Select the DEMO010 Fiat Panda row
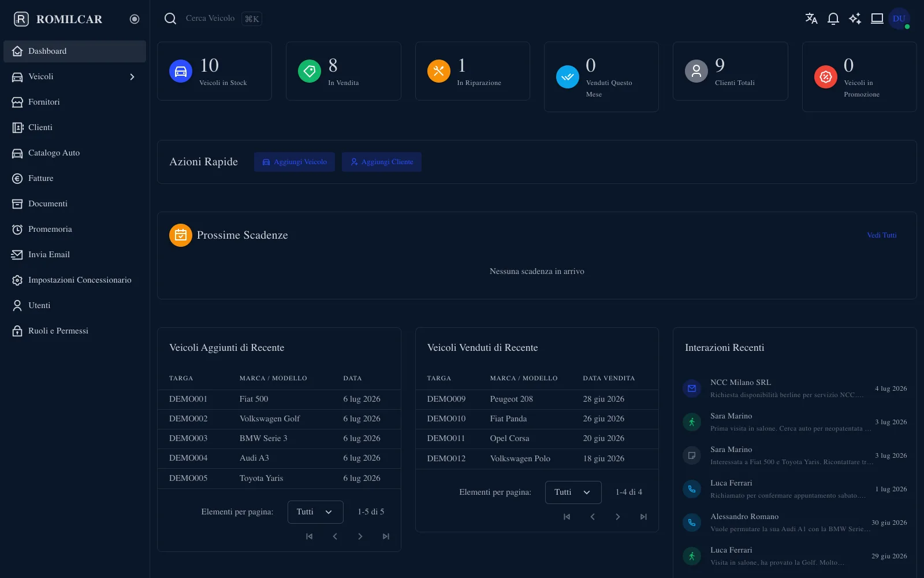 (537, 419)
